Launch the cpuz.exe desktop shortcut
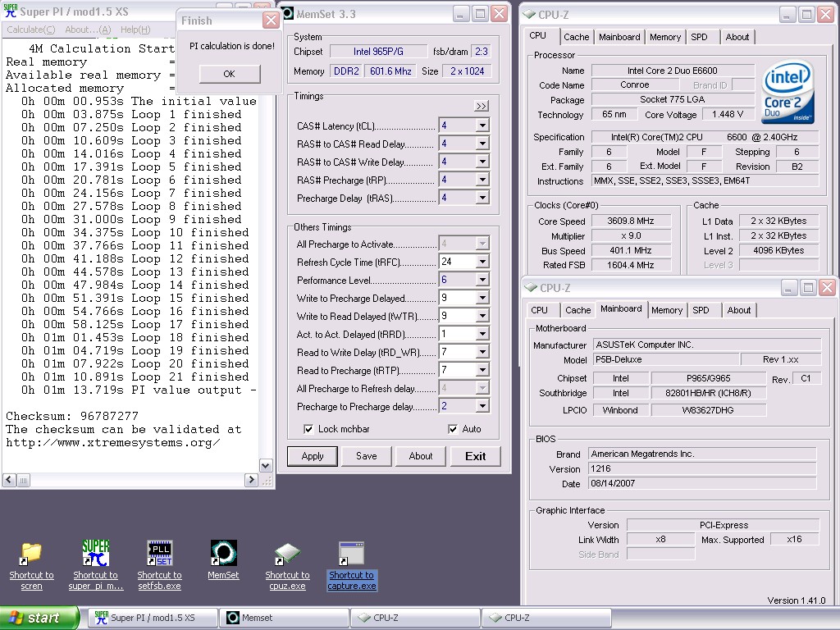 coord(287,554)
